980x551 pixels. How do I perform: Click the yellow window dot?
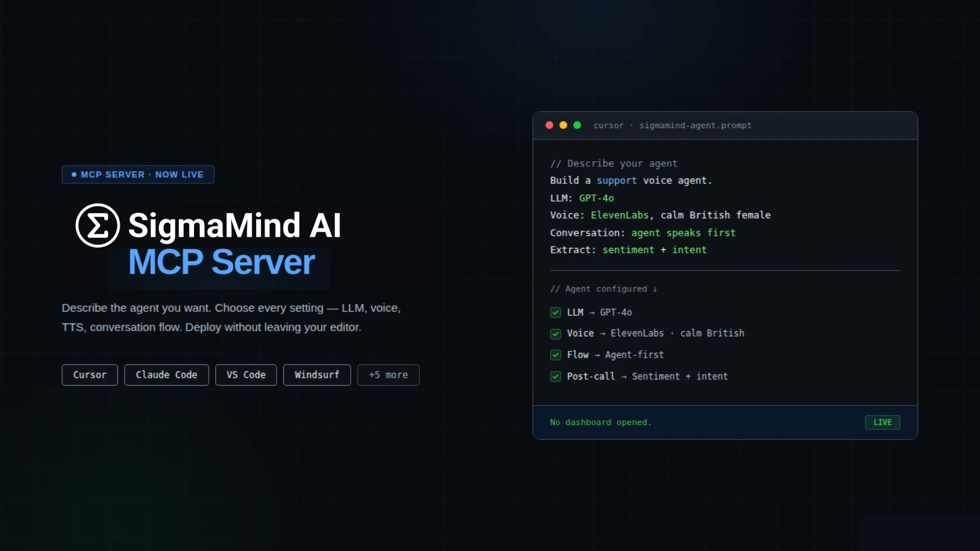(x=563, y=126)
